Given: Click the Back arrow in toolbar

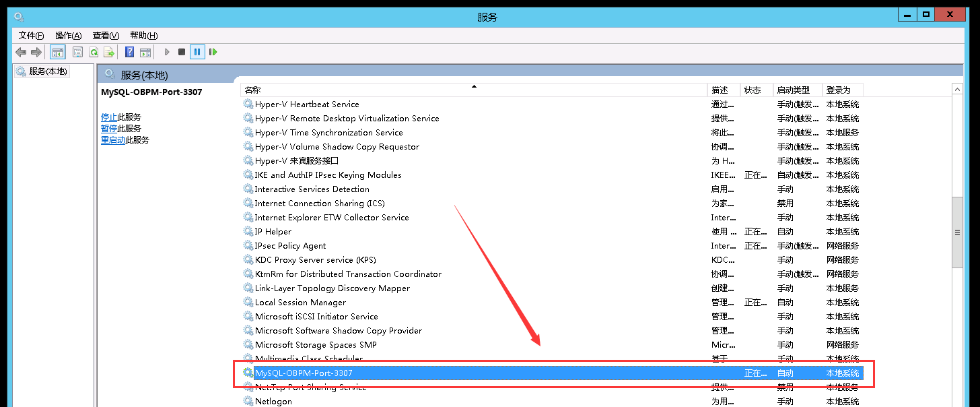Looking at the screenshot, I should pos(21,52).
